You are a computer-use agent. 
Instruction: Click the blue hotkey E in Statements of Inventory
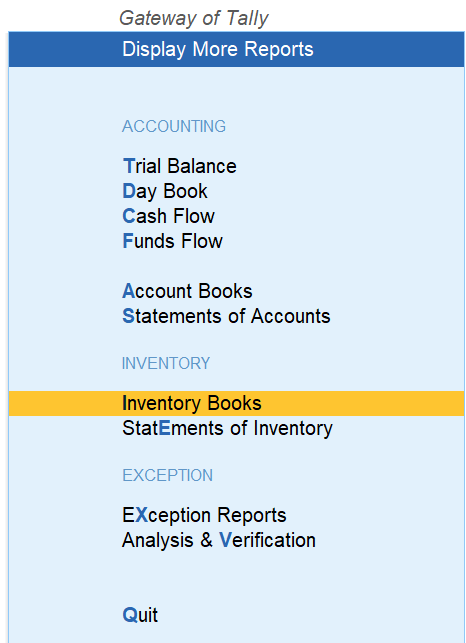(164, 428)
